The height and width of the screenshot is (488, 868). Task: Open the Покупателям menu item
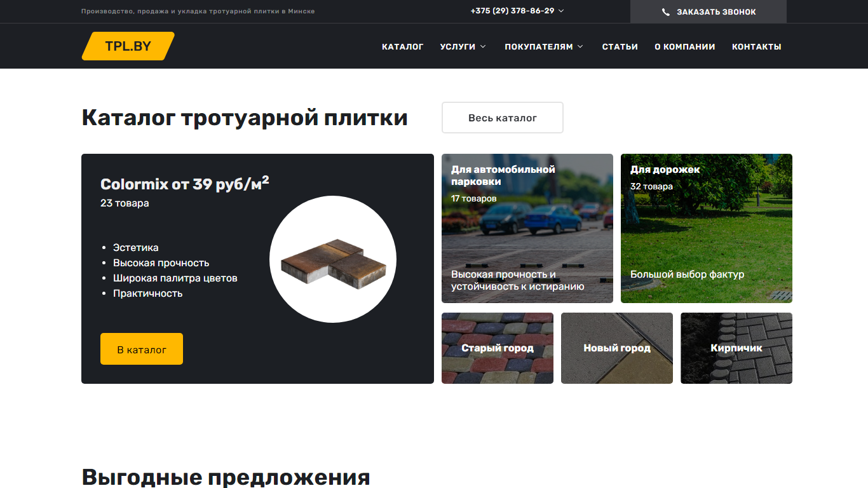coord(539,46)
